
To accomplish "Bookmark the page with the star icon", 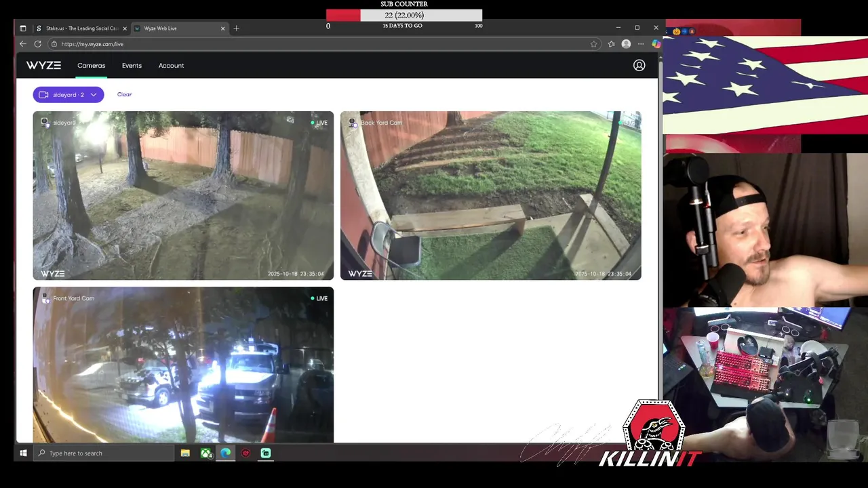I will (x=594, y=44).
